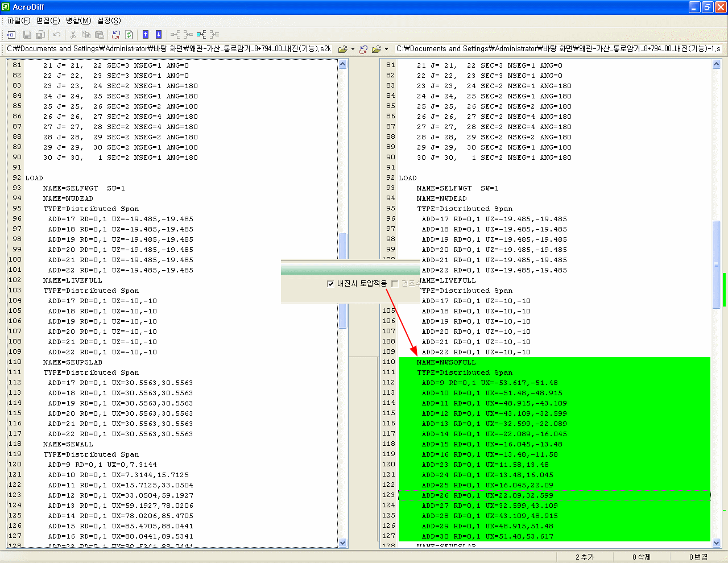The height and width of the screenshot is (563, 728).
Task: Open the 병합(M) menu
Action: 78,20
